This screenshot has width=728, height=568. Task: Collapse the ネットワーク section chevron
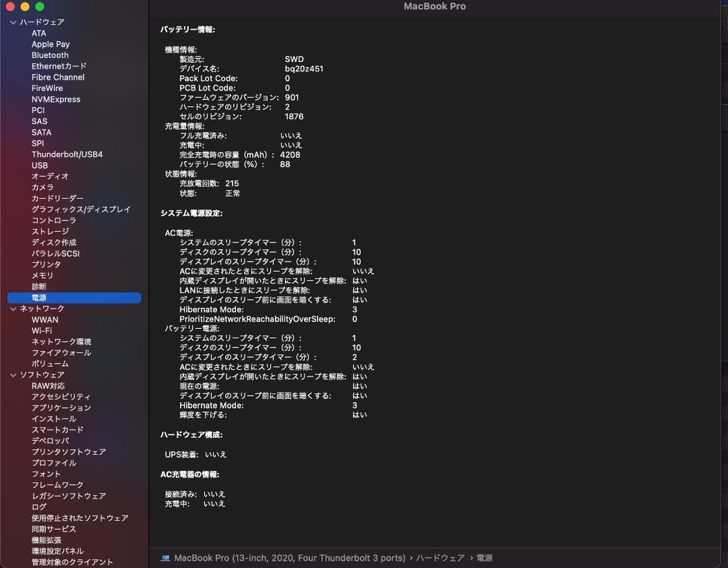pyautogui.click(x=13, y=309)
